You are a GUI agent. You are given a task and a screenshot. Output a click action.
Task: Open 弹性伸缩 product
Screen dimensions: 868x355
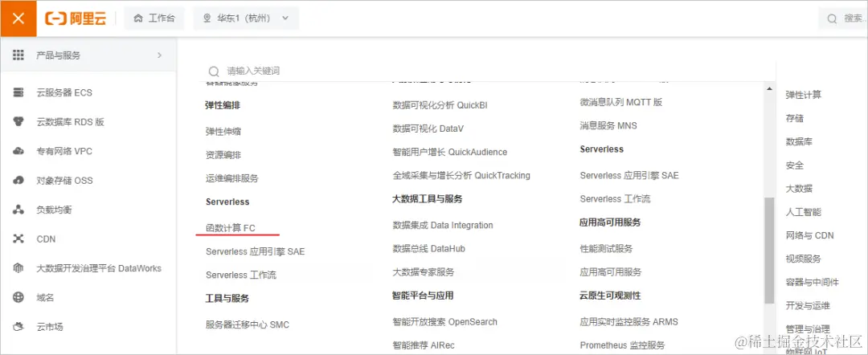click(x=223, y=132)
